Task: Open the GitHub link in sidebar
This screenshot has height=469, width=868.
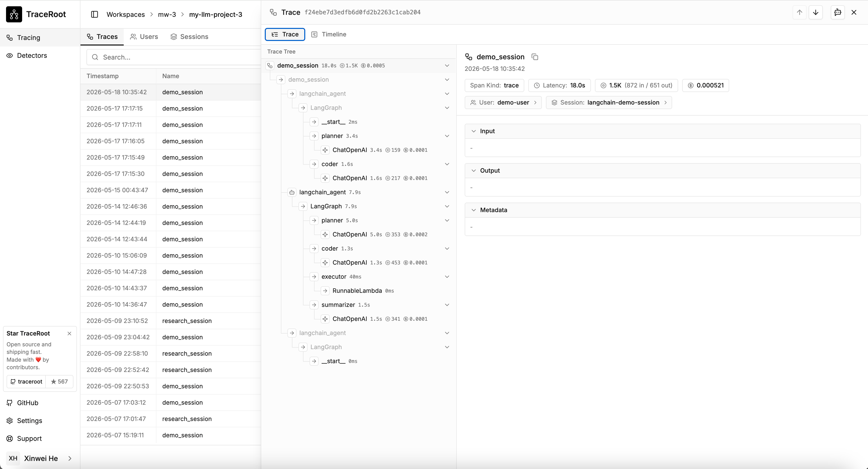Action: (x=40, y=403)
